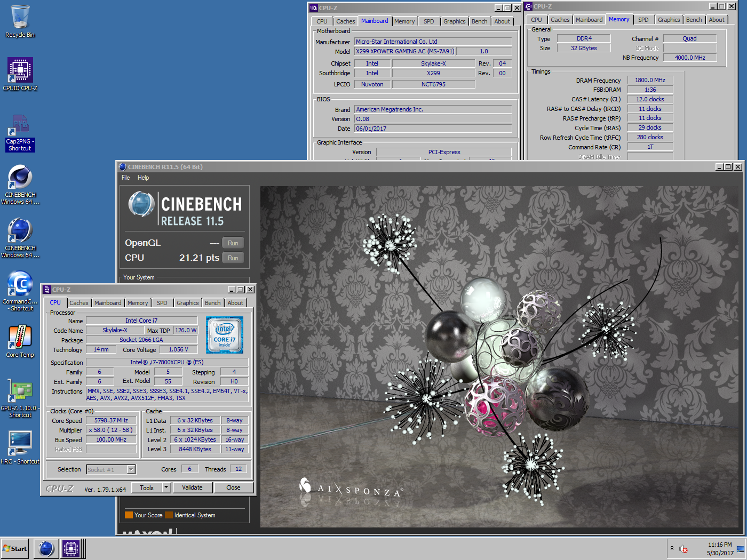Click the network tray icon

740,549
